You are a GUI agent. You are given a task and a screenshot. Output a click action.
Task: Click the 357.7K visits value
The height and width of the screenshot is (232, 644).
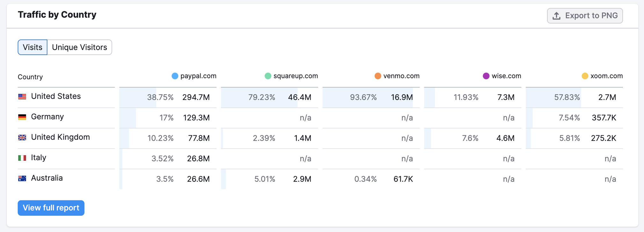pos(604,118)
